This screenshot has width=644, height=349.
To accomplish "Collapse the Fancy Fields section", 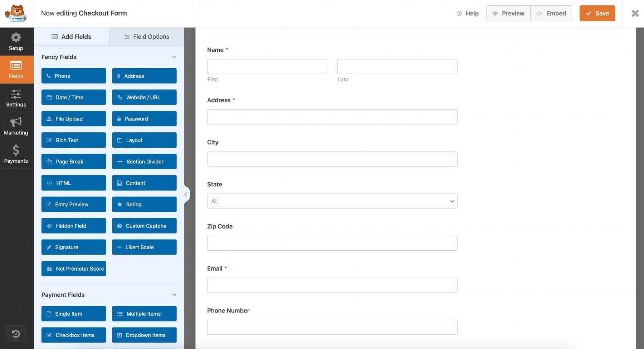I will tap(174, 57).
